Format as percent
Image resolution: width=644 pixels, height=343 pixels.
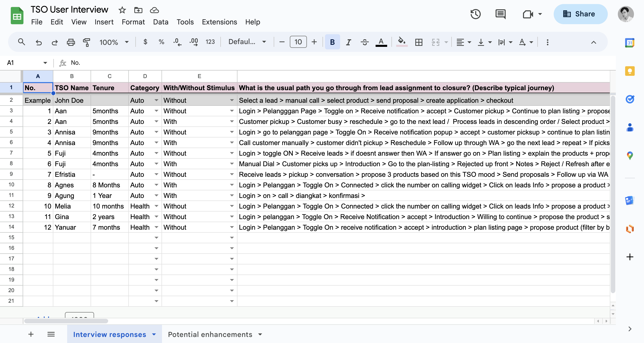(161, 42)
